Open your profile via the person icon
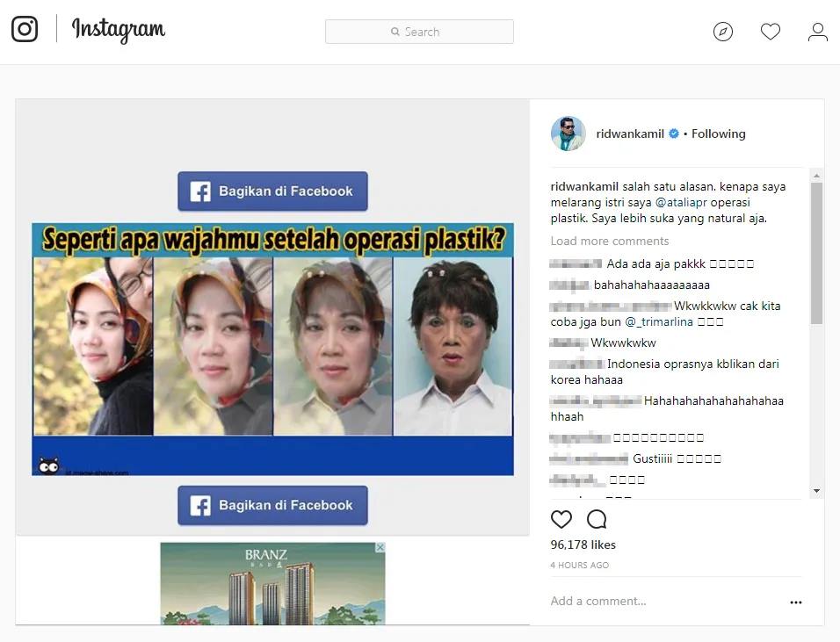 pyautogui.click(x=818, y=32)
